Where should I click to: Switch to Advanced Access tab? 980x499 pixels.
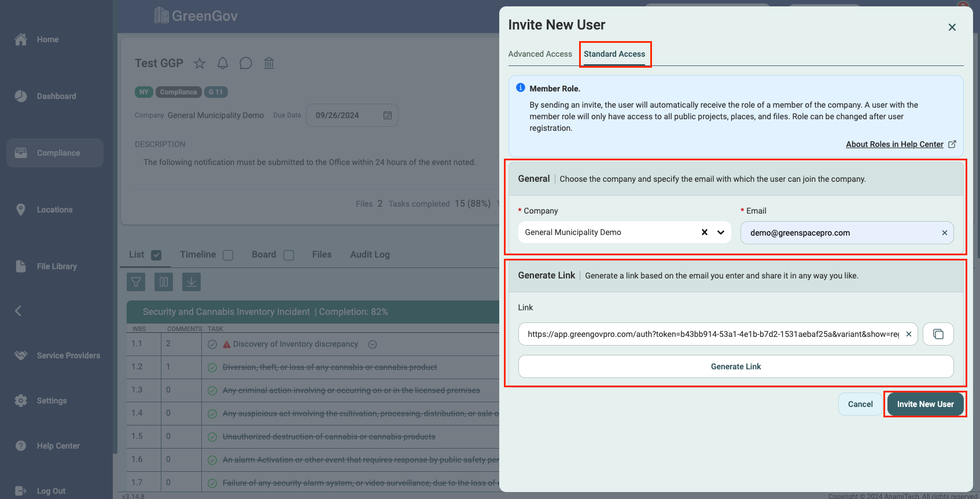540,54
